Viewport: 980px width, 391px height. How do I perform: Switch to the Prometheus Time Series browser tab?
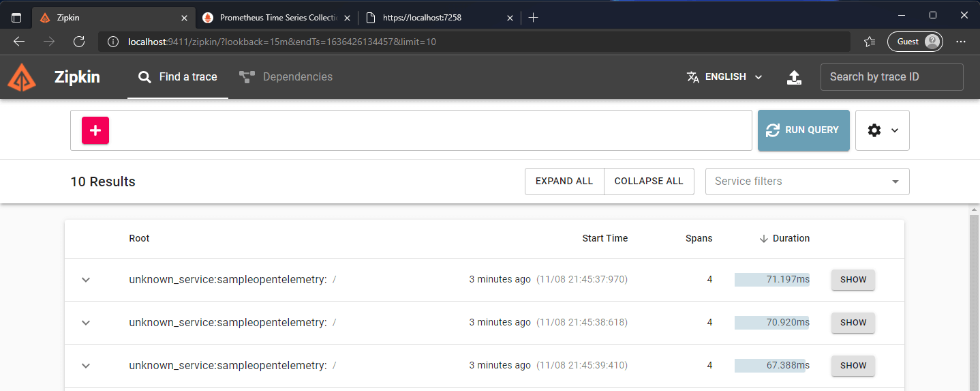point(278,18)
